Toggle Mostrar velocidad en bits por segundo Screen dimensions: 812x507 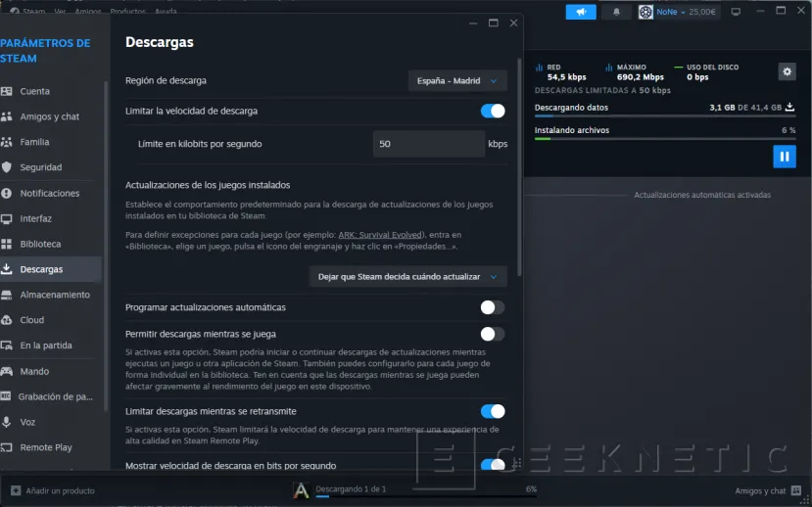pos(493,465)
